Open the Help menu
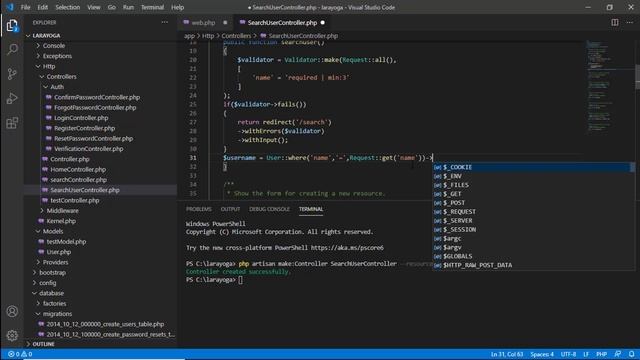640x360 pixels. pos(178,7)
